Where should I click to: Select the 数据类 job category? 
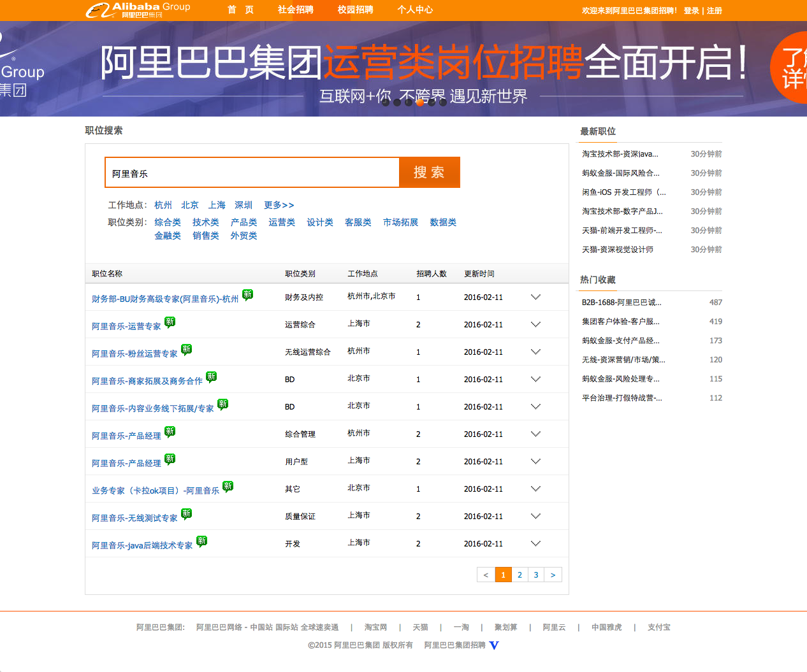tap(443, 222)
